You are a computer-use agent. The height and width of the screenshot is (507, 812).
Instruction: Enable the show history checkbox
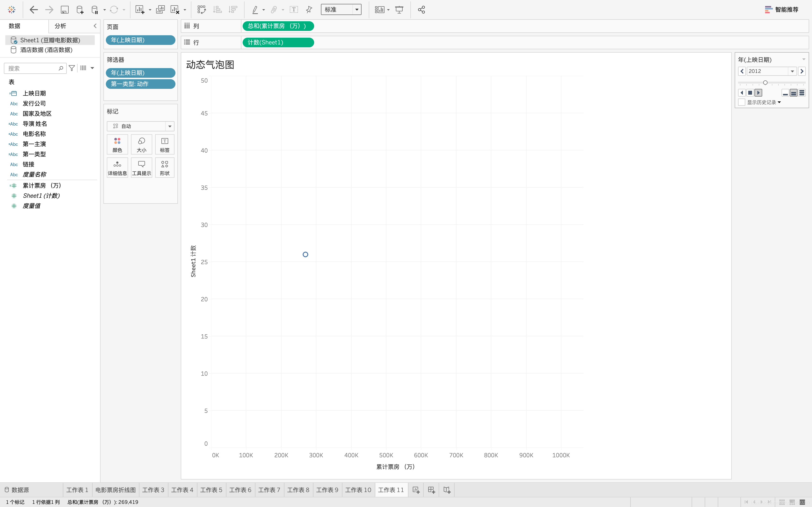tap(742, 102)
